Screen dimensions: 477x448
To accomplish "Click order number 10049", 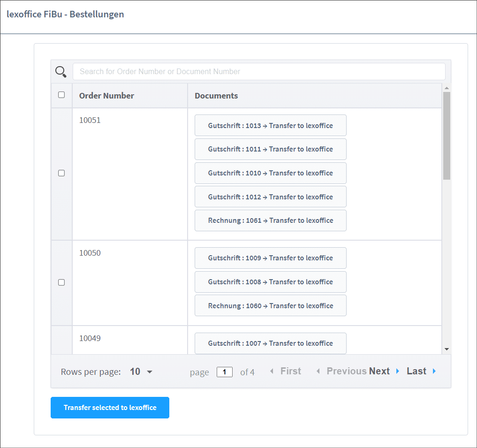I will 90,338.
